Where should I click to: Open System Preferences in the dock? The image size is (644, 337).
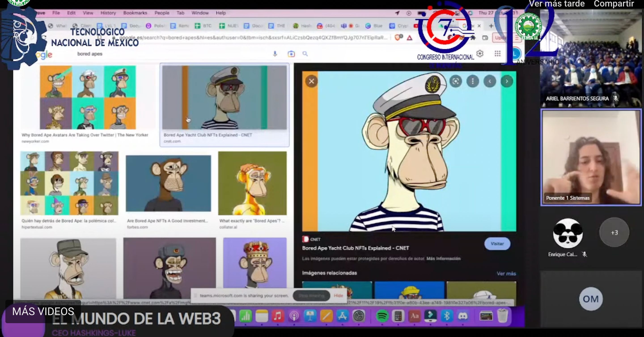point(359,316)
